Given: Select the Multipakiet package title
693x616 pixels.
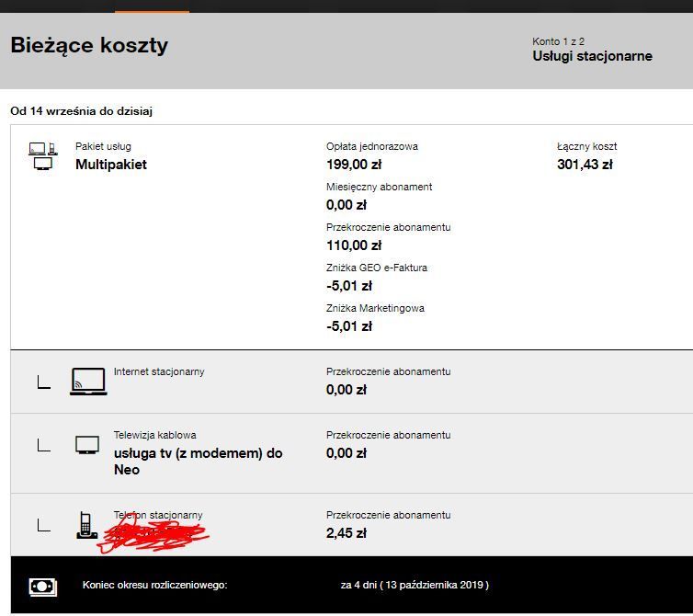Looking at the screenshot, I should point(110,165).
